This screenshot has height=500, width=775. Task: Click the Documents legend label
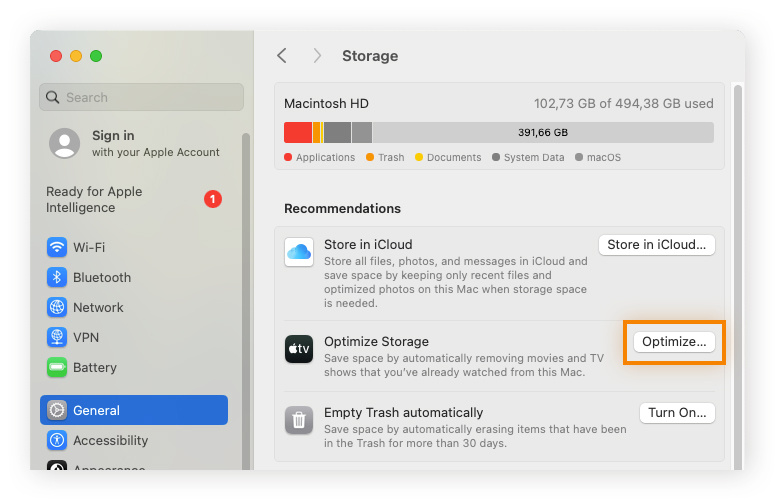(454, 157)
